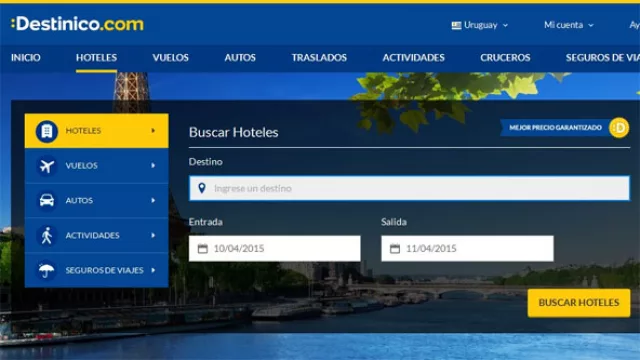The height and width of the screenshot is (360, 640).
Task: Click the Salida date field 11/04/2015
Action: click(x=467, y=248)
